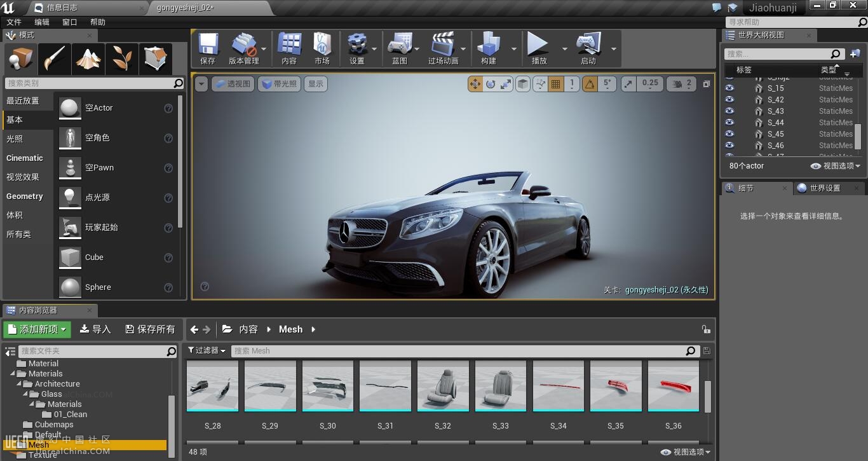Image resolution: width=868 pixels, height=461 pixels.
Task: Open the 蓝图 blueprint icon
Action: pos(400,49)
